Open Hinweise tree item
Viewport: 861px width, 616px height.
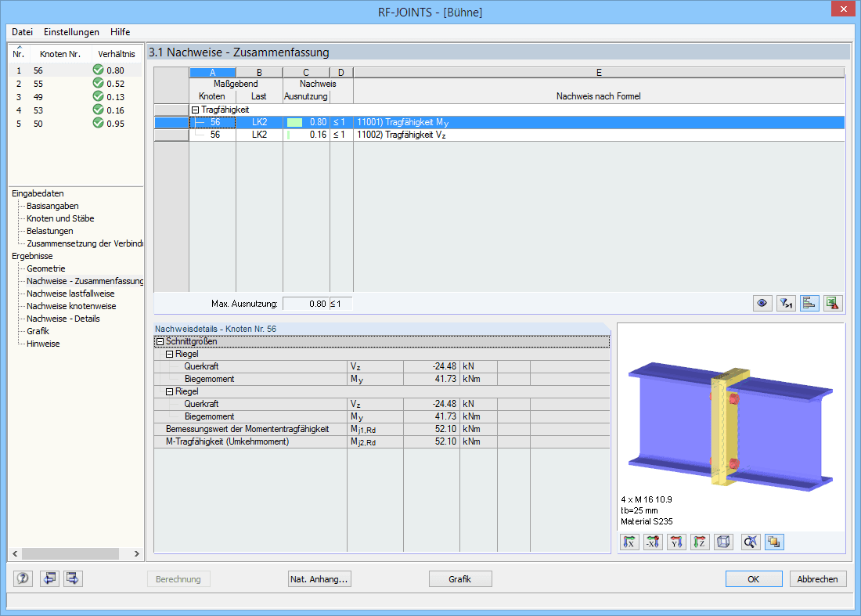click(x=43, y=344)
